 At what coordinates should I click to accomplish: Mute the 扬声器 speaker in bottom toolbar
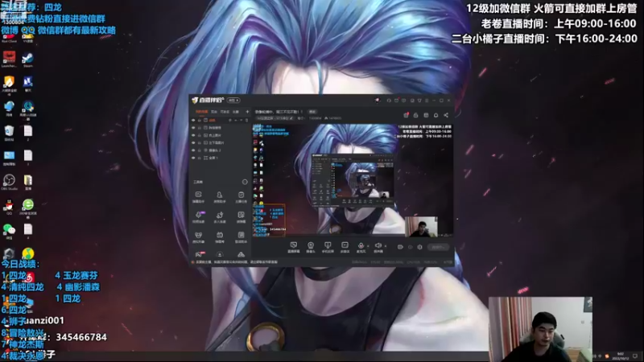(378, 247)
